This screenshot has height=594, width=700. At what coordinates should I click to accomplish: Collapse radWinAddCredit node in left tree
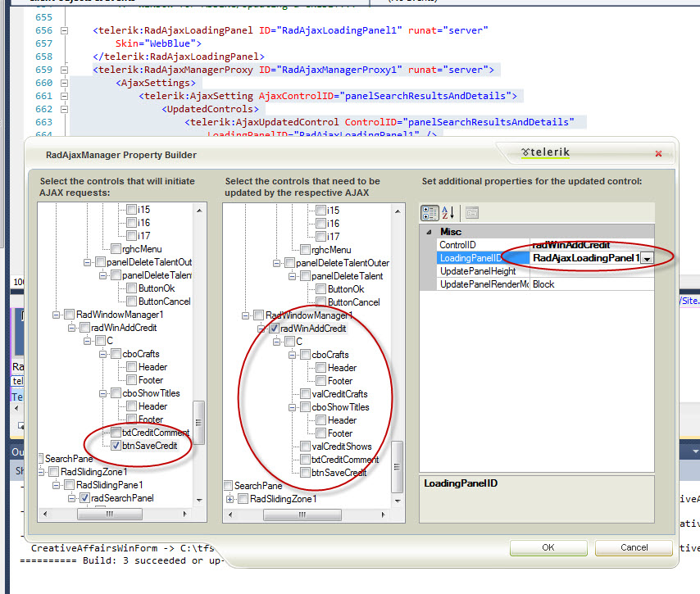[71, 328]
